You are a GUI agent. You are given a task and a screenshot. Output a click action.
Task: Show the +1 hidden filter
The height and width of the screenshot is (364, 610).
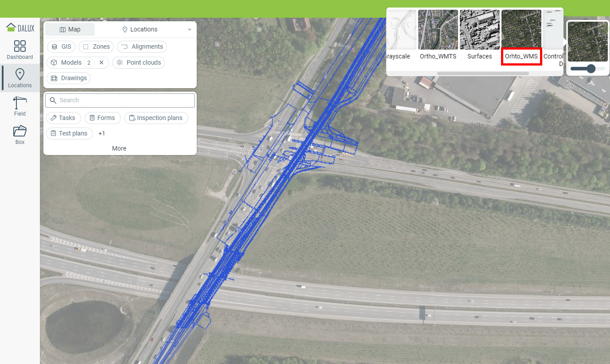[x=102, y=133]
